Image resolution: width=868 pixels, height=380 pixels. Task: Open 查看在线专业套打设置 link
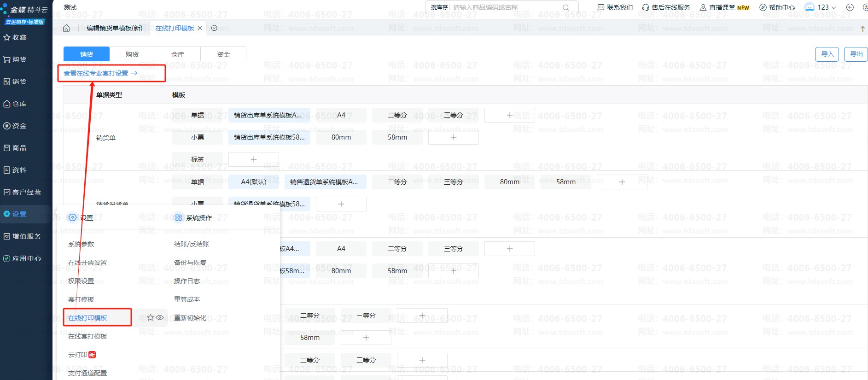click(100, 73)
